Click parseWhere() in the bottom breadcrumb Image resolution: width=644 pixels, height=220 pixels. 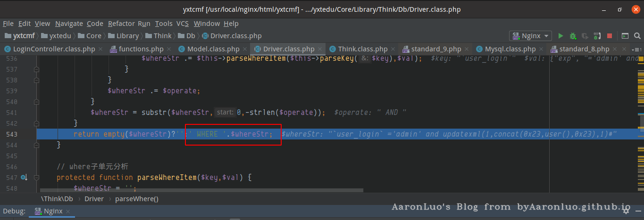(x=137, y=199)
